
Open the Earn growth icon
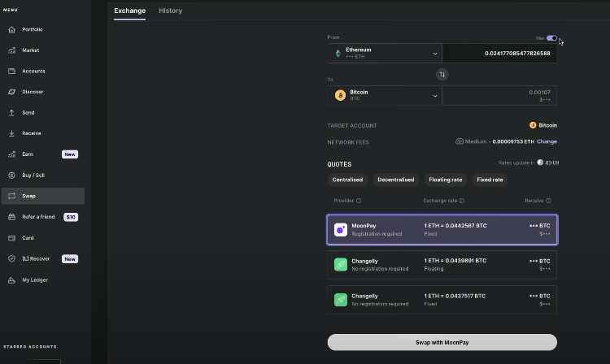[x=11, y=154]
